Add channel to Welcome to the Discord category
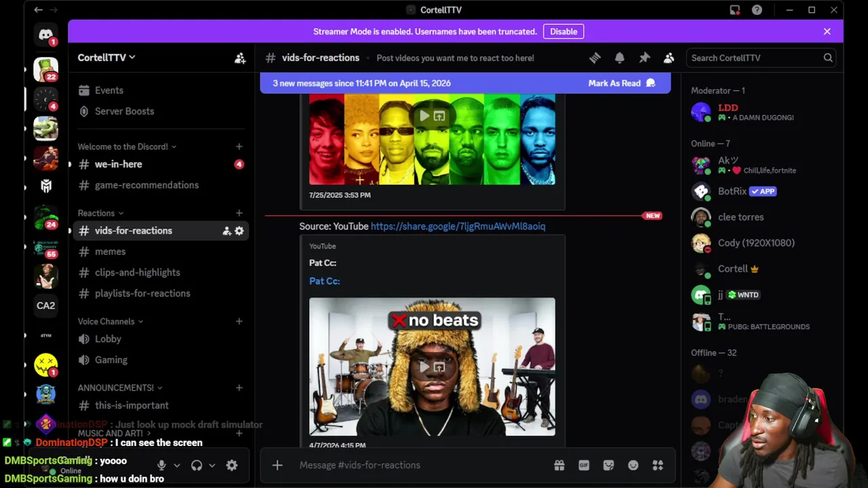 pos(239,146)
